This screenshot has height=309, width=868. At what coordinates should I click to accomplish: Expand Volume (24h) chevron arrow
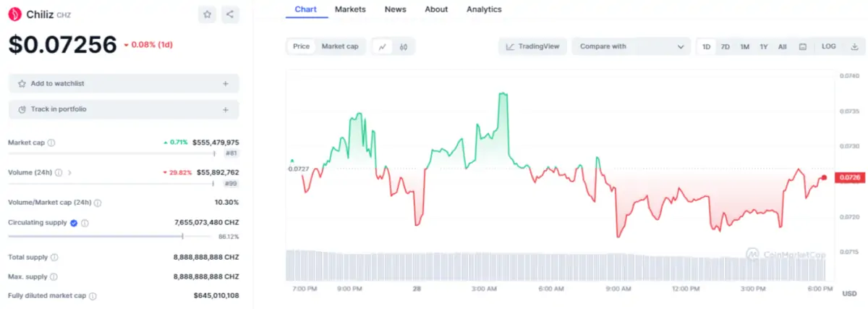(x=69, y=172)
